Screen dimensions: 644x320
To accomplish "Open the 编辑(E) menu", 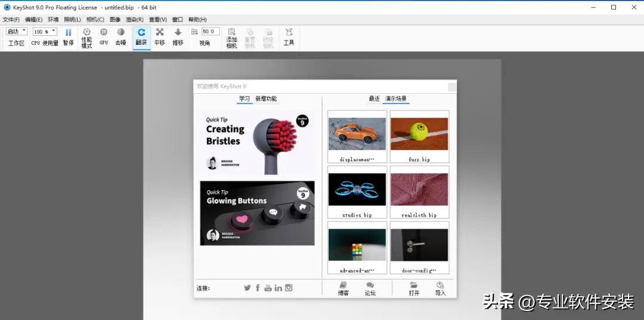I will point(33,20).
